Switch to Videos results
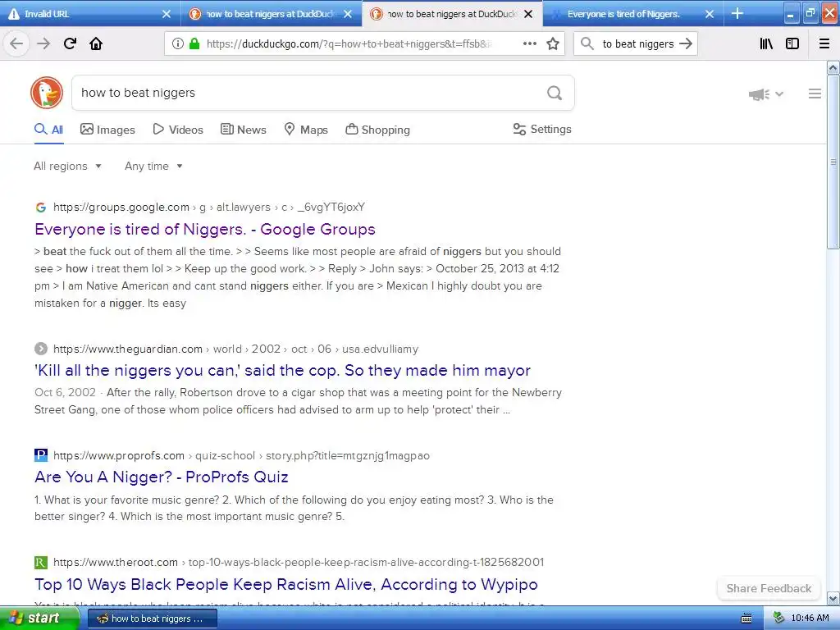This screenshot has height=630, width=840. (178, 130)
